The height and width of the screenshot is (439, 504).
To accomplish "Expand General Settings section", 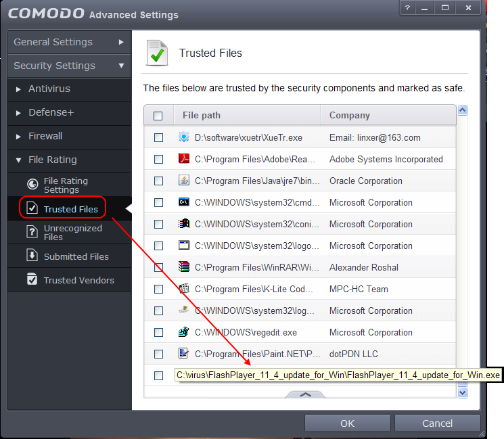I will [69, 42].
